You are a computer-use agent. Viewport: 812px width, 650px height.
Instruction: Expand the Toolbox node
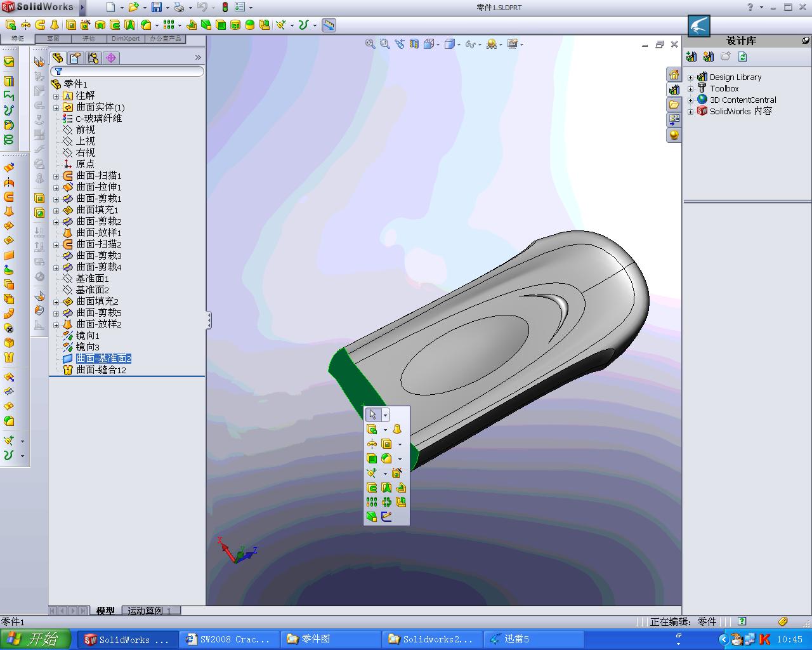click(x=691, y=89)
